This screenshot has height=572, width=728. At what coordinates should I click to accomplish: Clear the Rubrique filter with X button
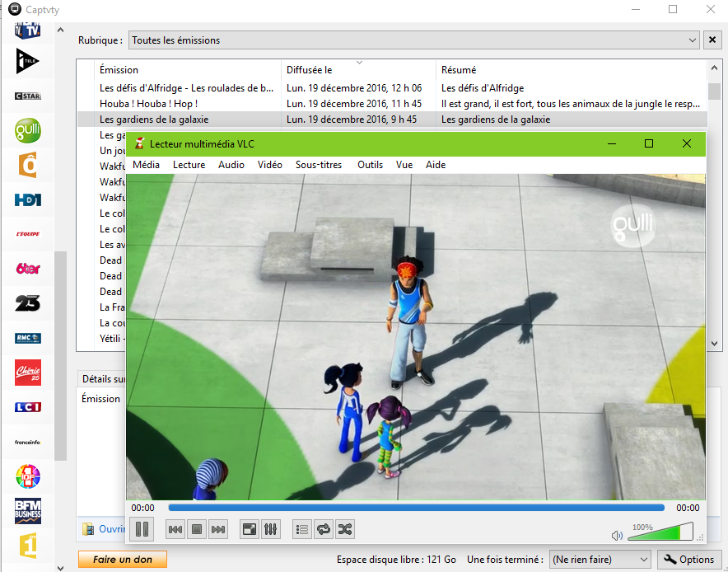[712, 40]
